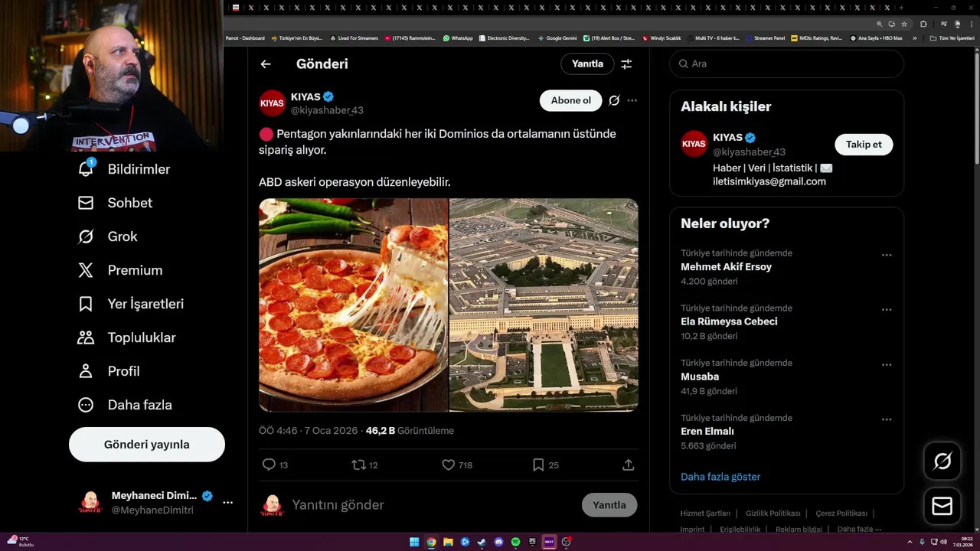Share the post with the upload arrow icon
The width and height of the screenshot is (980, 551).
pyautogui.click(x=629, y=465)
